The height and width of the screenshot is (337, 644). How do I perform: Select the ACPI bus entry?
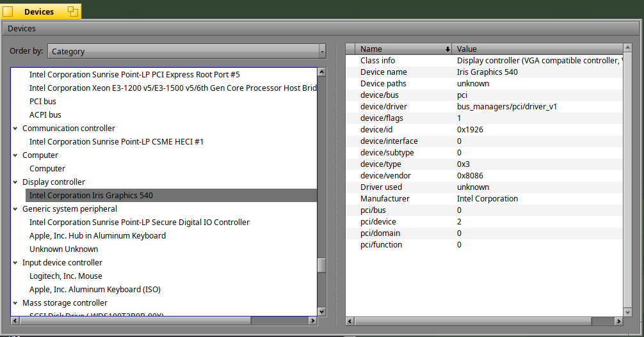coord(45,115)
